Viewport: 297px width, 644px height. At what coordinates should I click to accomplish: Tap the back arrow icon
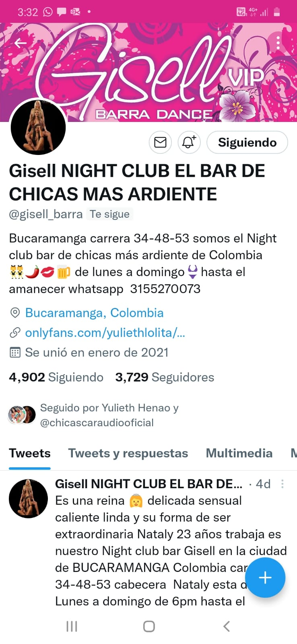pyautogui.click(x=20, y=43)
